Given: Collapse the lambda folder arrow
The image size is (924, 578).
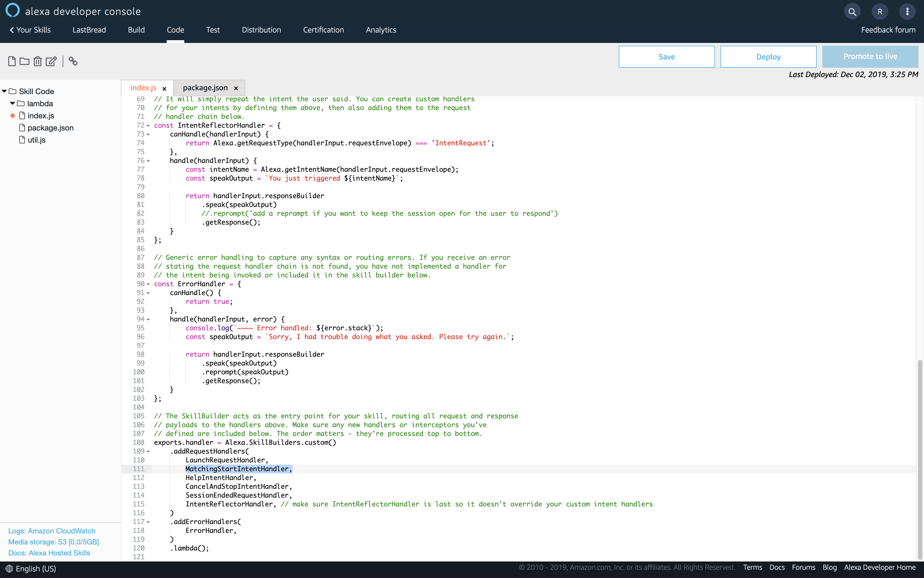Looking at the screenshot, I should [x=12, y=103].
